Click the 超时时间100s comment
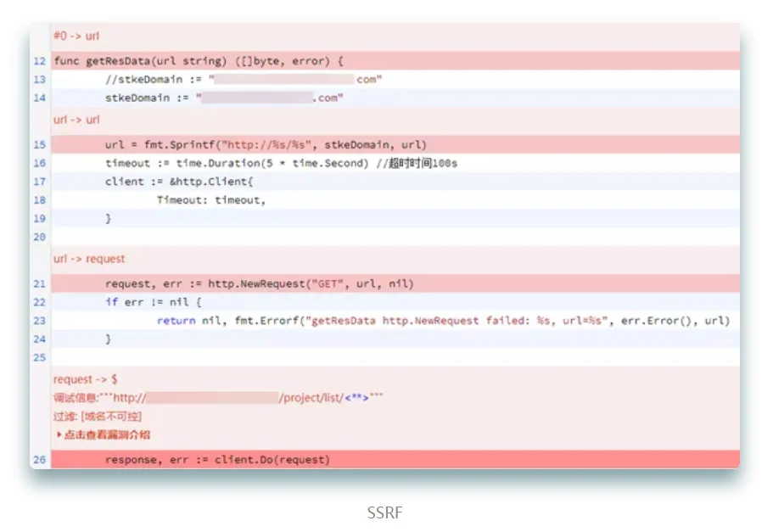The image size is (773, 532). coord(417,163)
